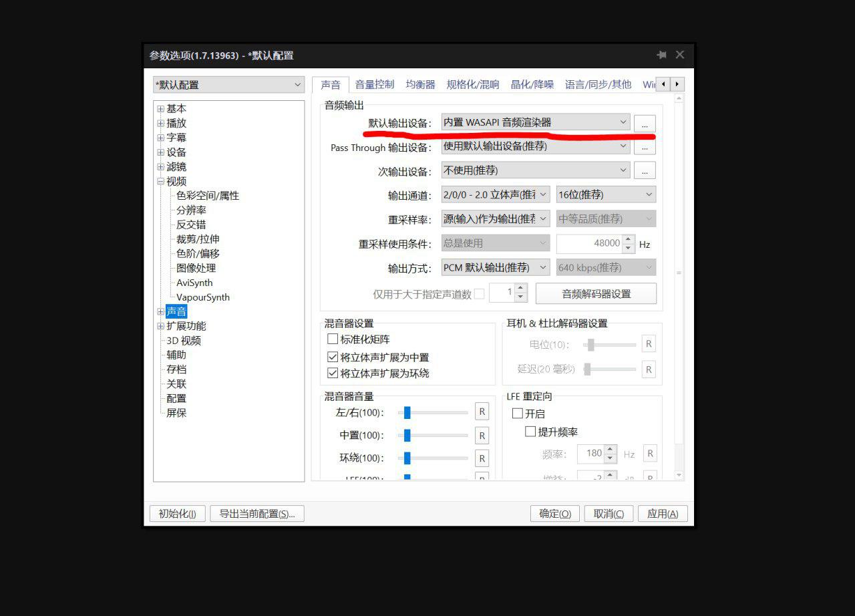Collapse the 视频 tree node
Screen dimensions: 855x616
160,181
